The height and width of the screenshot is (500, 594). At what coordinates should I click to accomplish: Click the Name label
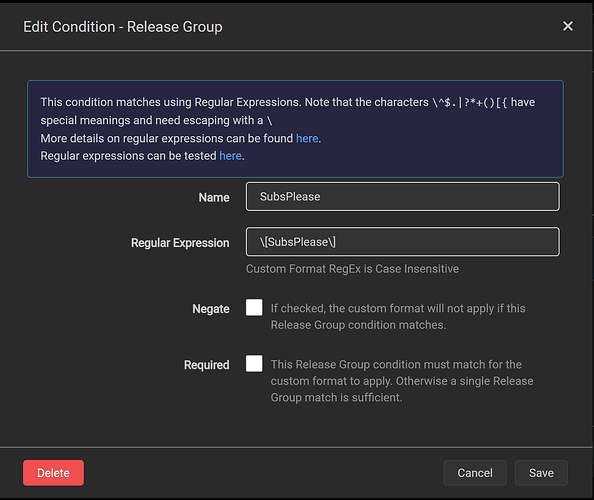[214, 197]
